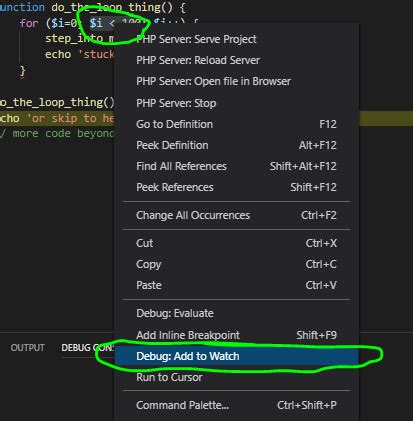Choose Peek References option
This screenshot has width=413, height=421.
point(236,187)
